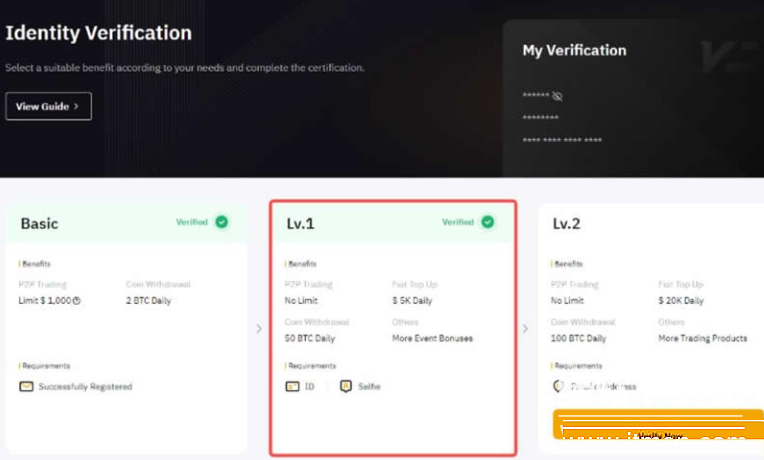Select the Lv.2 tier heading
The height and width of the screenshot is (460, 764).
pos(567,224)
